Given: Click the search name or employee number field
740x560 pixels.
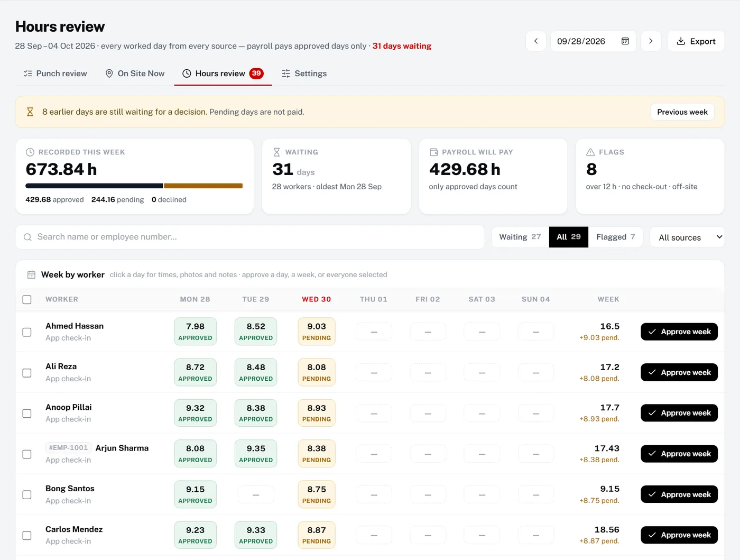Looking at the screenshot, I should click(x=250, y=237).
